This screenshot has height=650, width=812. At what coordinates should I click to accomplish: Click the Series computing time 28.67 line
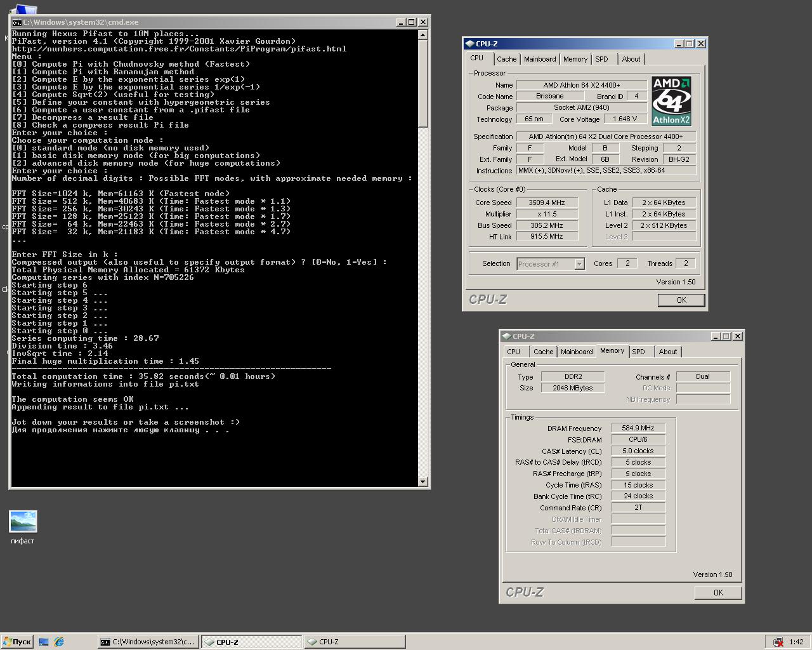point(86,338)
